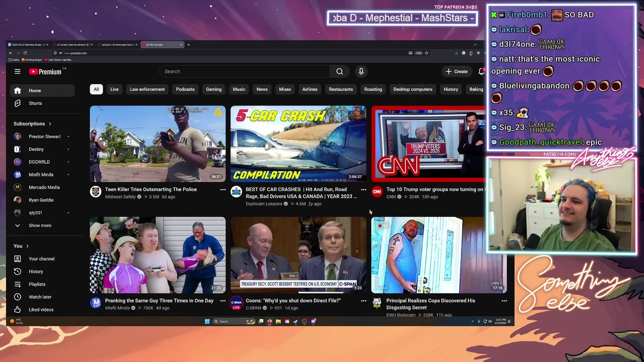This screenshot has width=644, height=362.
Task: Select the Gaming filter chip
Action: [214, 89]
